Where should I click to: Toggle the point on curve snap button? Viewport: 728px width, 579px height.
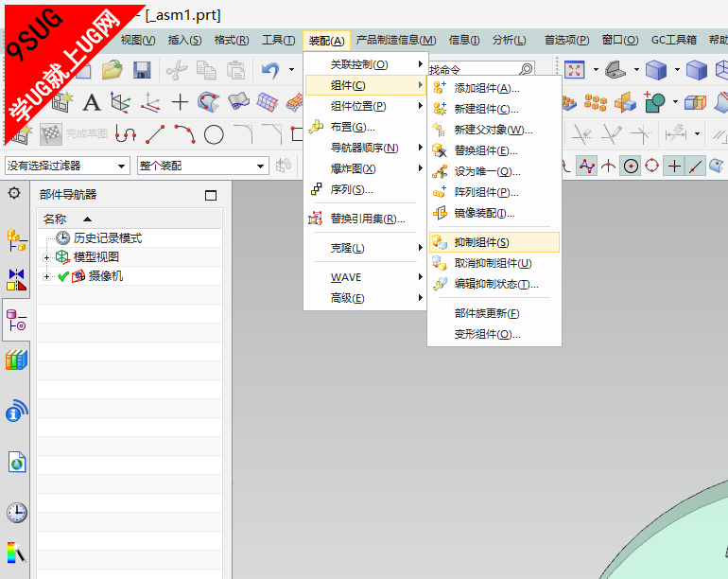pyautogui.click(x=696, y=166)
